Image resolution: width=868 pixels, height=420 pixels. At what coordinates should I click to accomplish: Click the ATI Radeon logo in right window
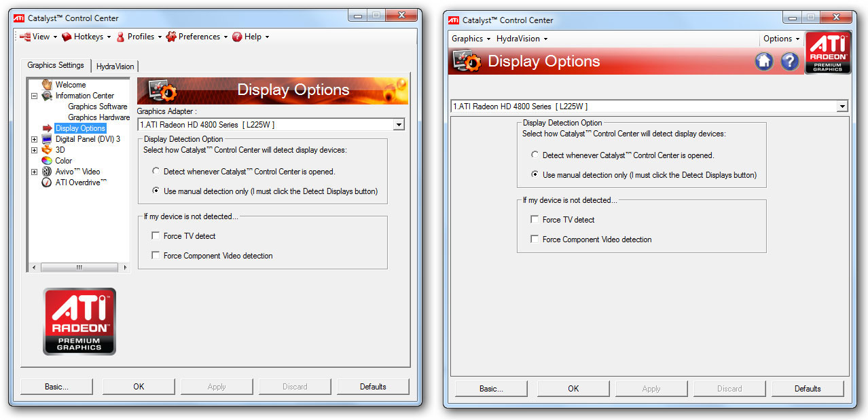pos(828,52)
